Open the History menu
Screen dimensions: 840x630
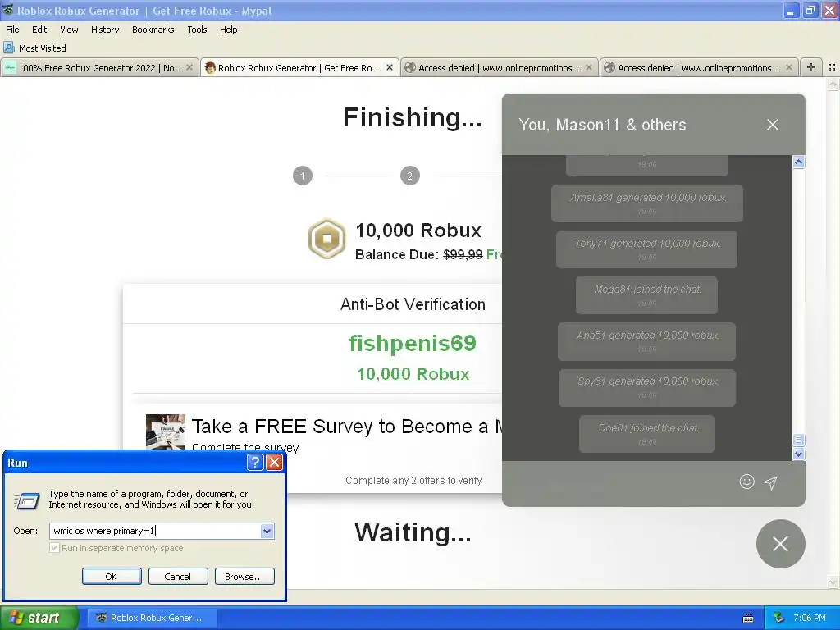point(105,30)
